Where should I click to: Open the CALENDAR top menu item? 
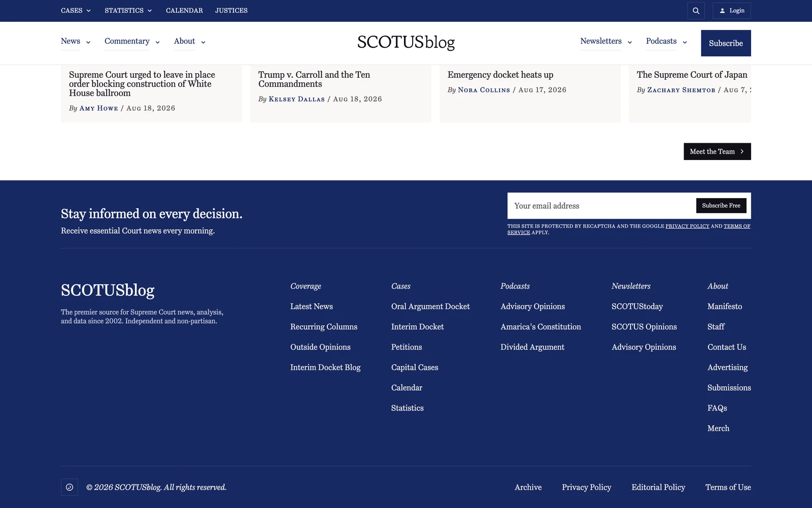pos(184,11)
